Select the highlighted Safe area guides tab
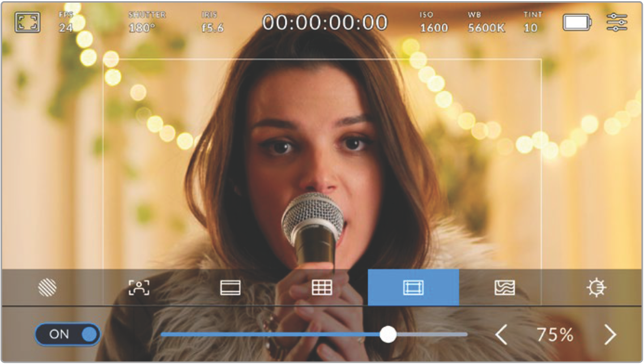Image resolution: width=644 pixels, height=364 pixels. coord(413,287)
